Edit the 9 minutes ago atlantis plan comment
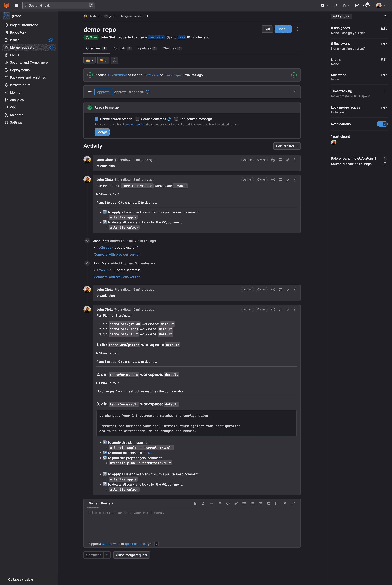The image size is (392, 585). point(288,160)
